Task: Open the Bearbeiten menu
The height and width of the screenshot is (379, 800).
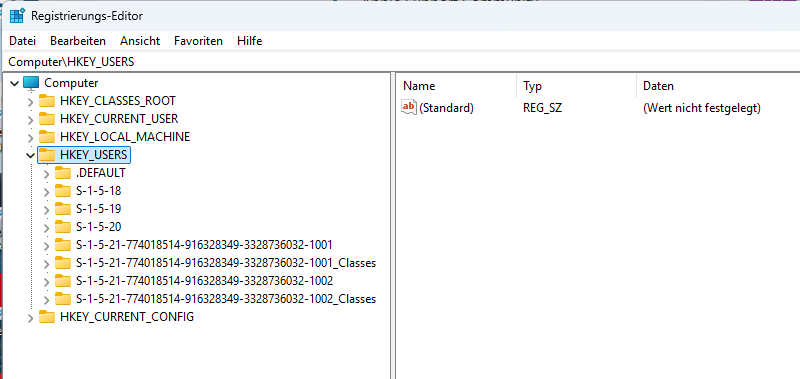Action: coord(78,41)
